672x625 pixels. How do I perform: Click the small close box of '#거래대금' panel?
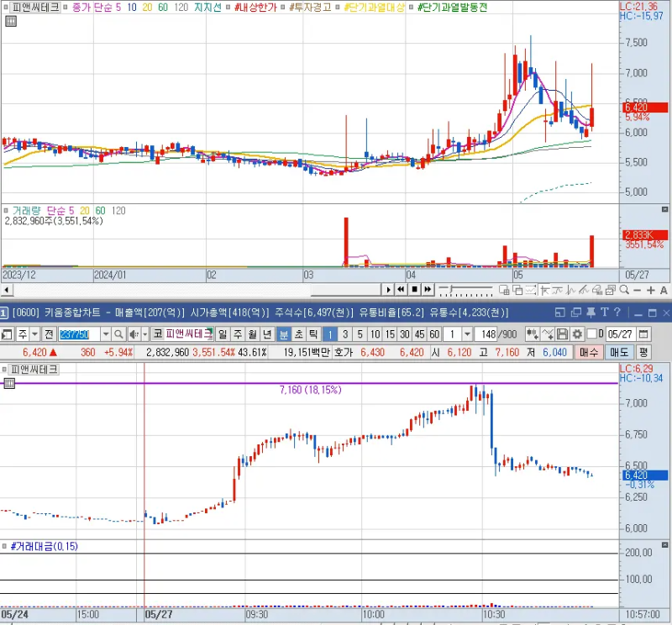[664, 545]
